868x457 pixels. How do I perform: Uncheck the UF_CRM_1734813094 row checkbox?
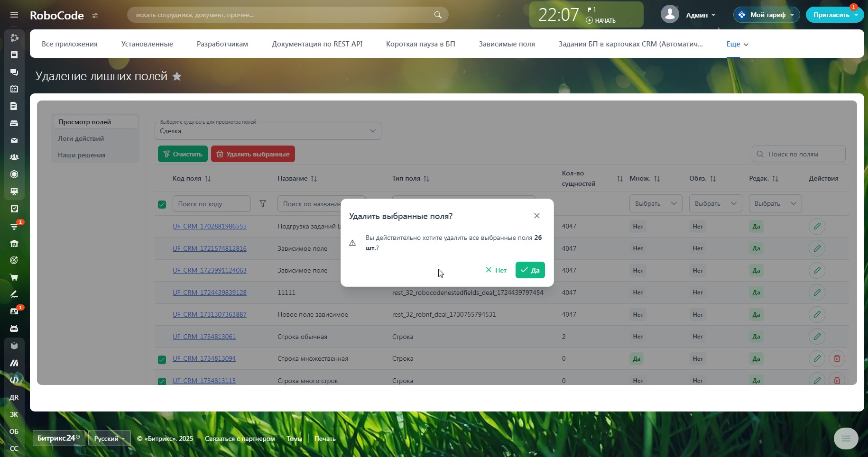point(162,359)
